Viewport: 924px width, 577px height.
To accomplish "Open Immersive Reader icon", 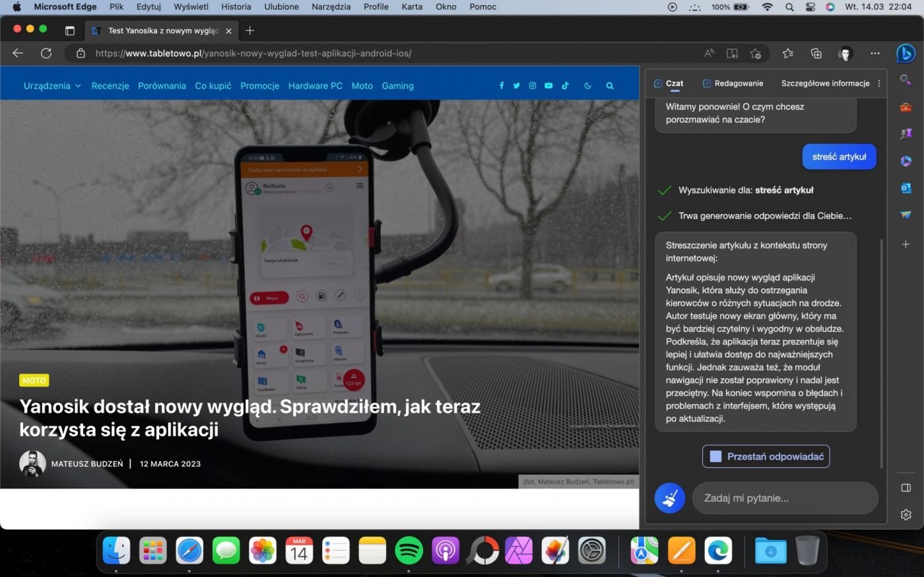I will (732, 53).
